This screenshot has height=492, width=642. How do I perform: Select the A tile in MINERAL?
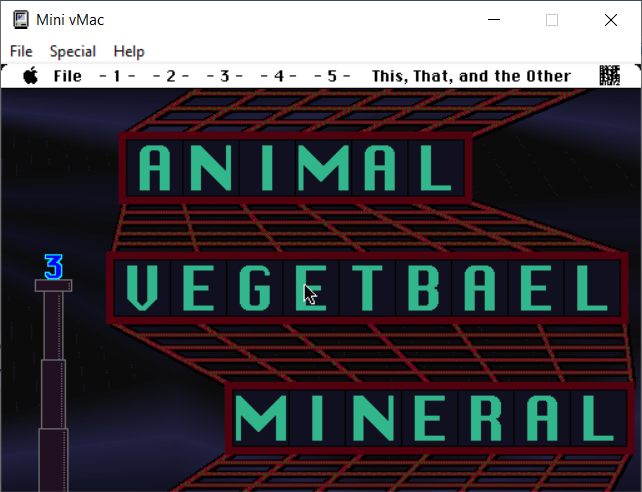[543, 418]
